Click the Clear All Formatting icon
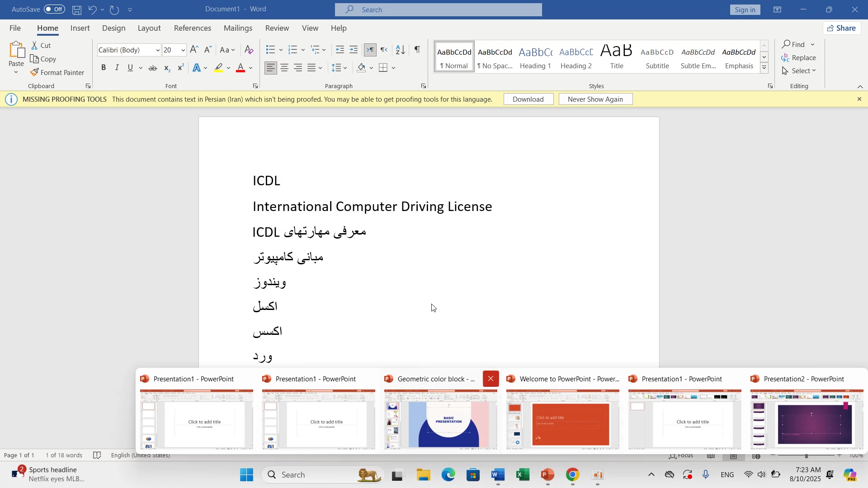 (249, 50)
